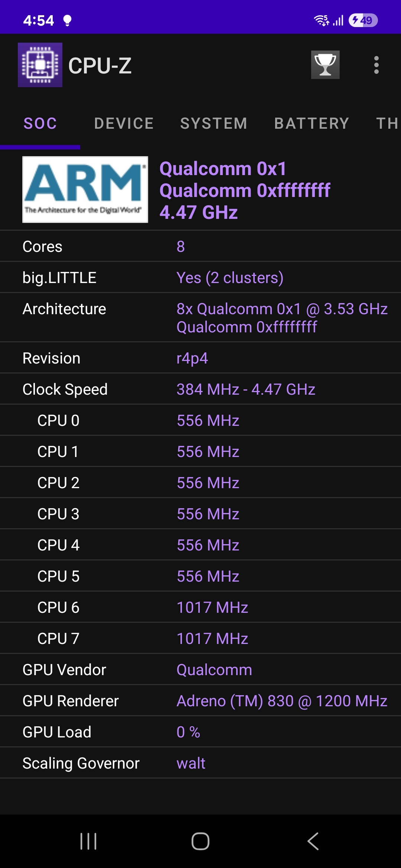Open the BATTERY tab
Screen dimensions: 401x868
pyautogui.click(x=312, y=124)
